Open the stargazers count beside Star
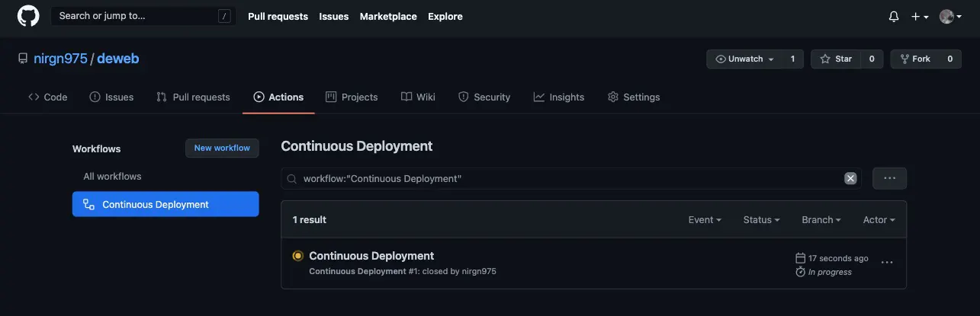 coord(872,59)
